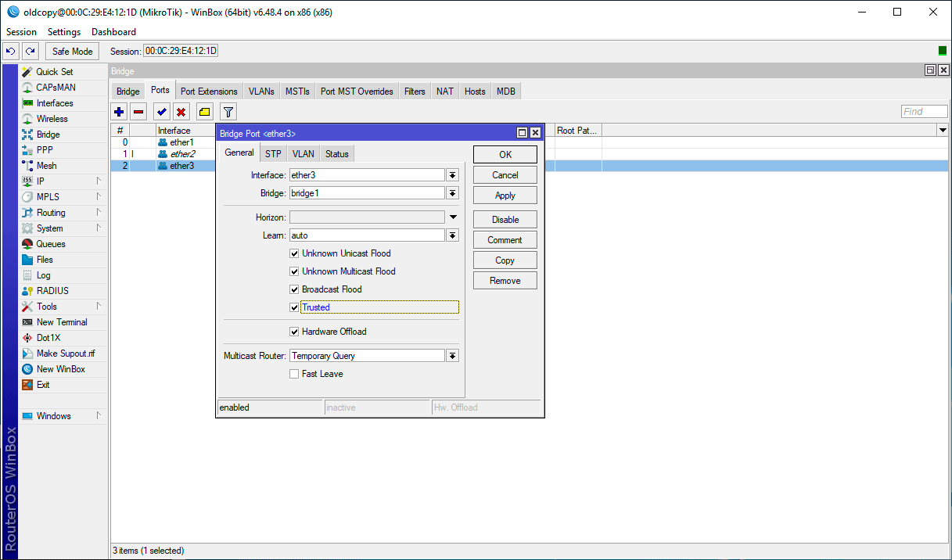This screenshot has width=952, height=560.
Task: Click the filter funnel icon
Action: pyautogui.click(x=228, y=112)
